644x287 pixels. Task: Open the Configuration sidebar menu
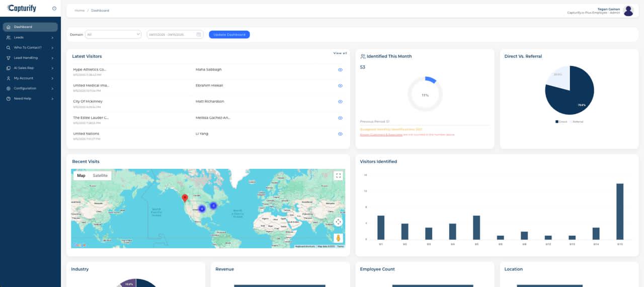pyautogui.click(x=30, y=88)
